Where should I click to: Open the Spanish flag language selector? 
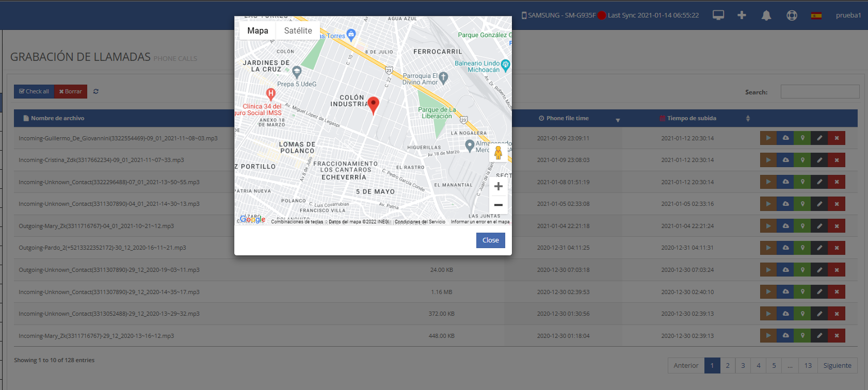(816, 15)
